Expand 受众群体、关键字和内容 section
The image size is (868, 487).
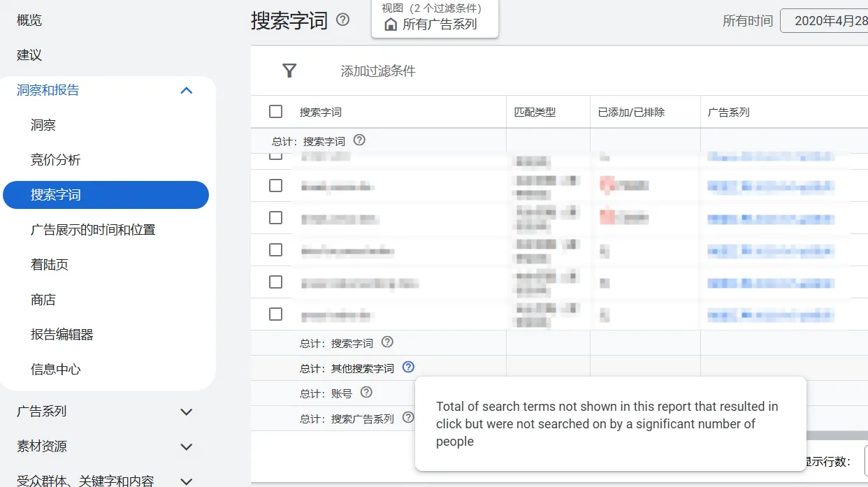click(x=187, y=481)
